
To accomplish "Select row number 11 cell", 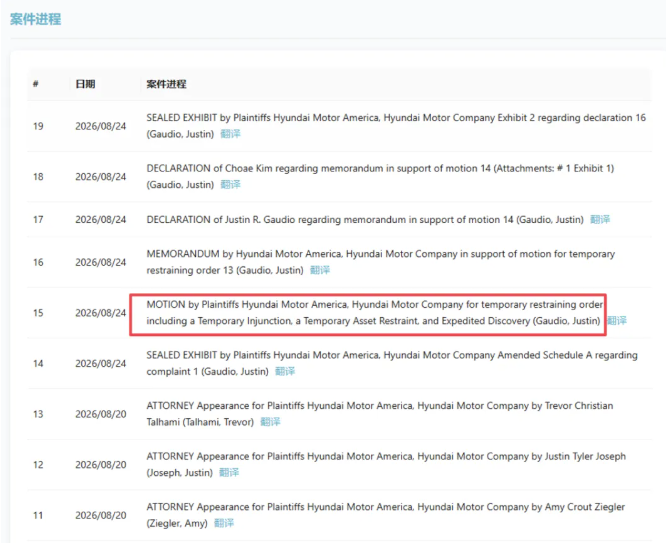I will (38, 515).
